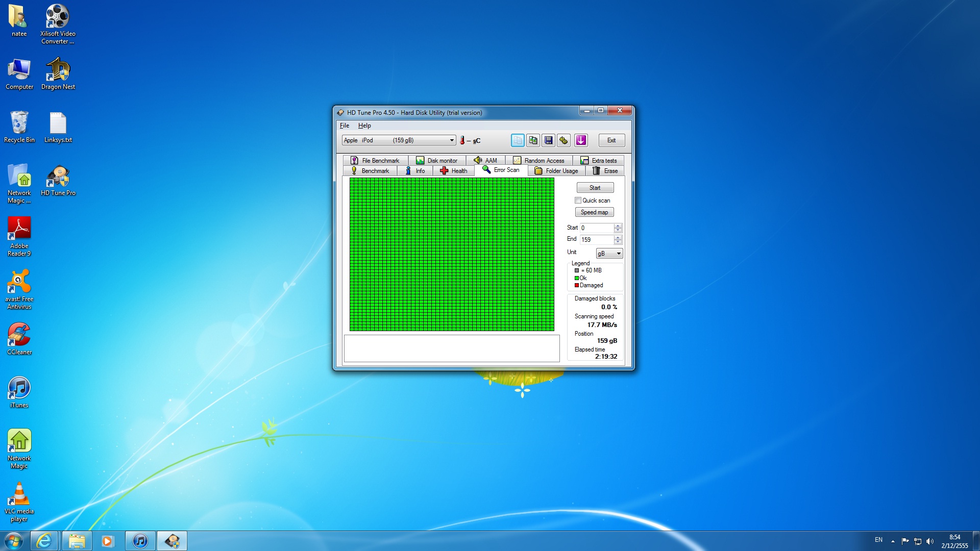
Task: Click the Start position input field
Action: click(x=596, y=228)
